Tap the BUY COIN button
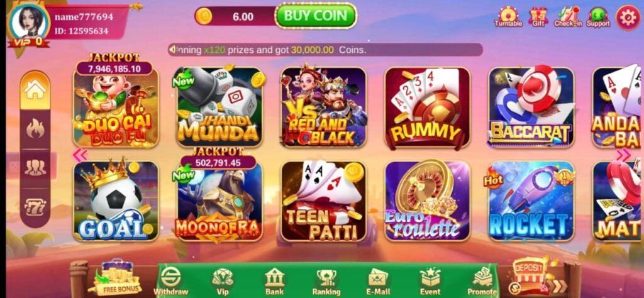Viewport: 644px width, 298px height. pos(316,16)
